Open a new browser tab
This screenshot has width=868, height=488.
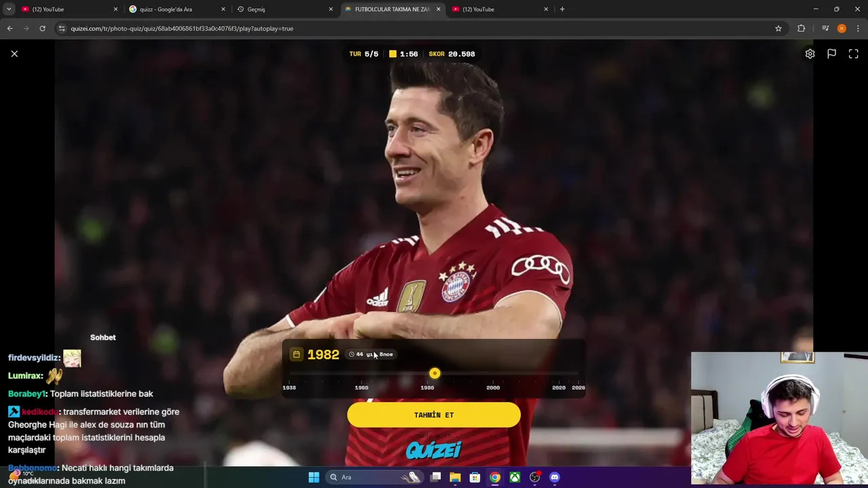(562, 9)
